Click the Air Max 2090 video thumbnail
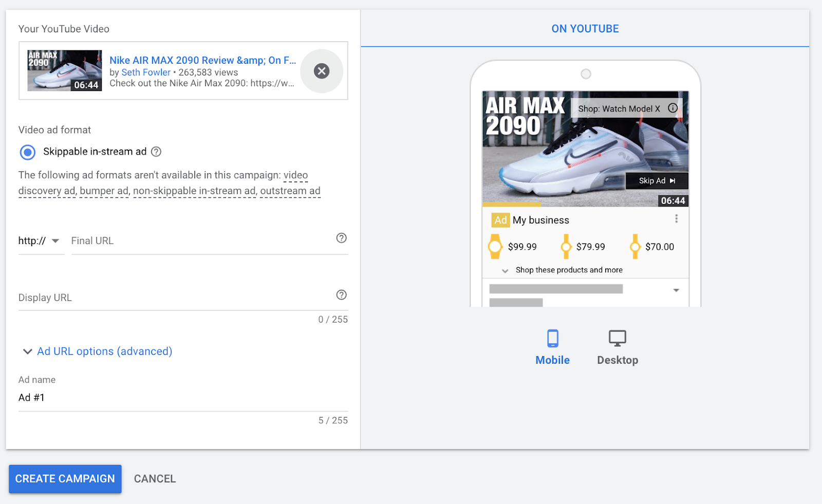The width and height of the screenshot is (822, 504). (65, 70)
